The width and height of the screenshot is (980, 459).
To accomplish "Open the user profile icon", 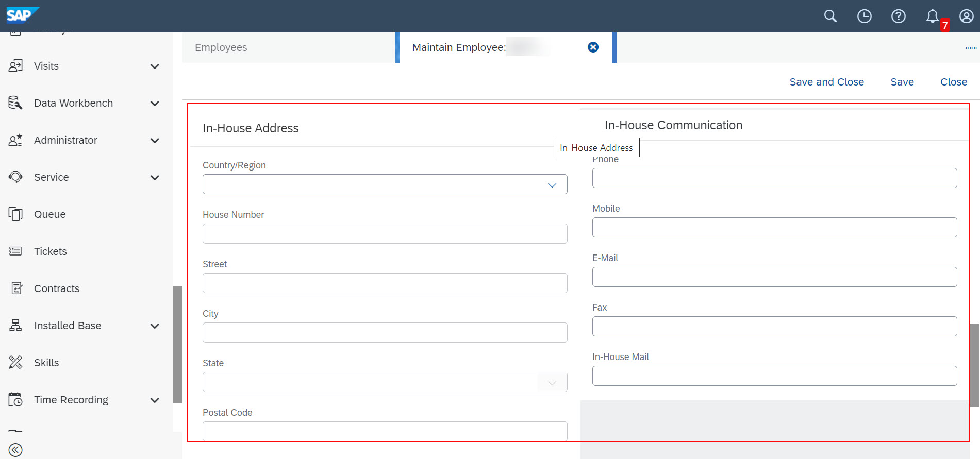I will click(x=966, y=16).
